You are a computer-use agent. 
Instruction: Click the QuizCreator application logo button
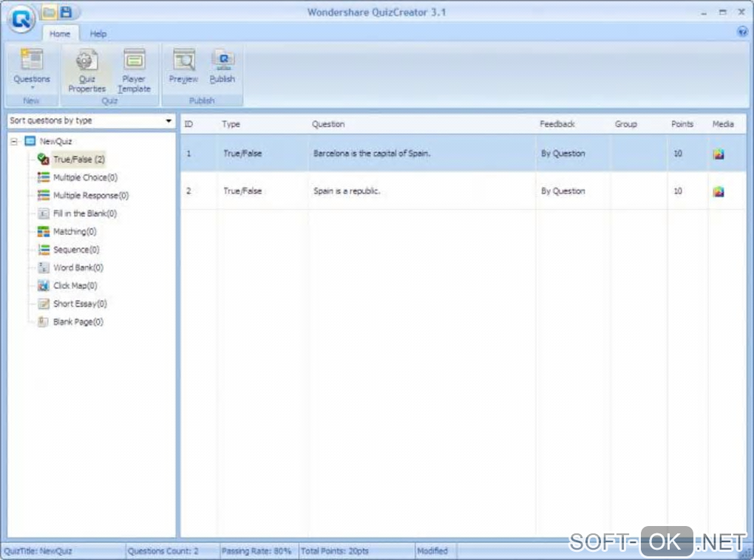(x=21, y=19)
